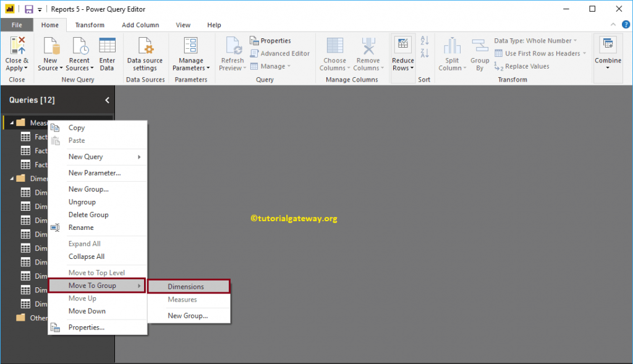Switch to the Transform ribbon tab

tap(90, 25)
